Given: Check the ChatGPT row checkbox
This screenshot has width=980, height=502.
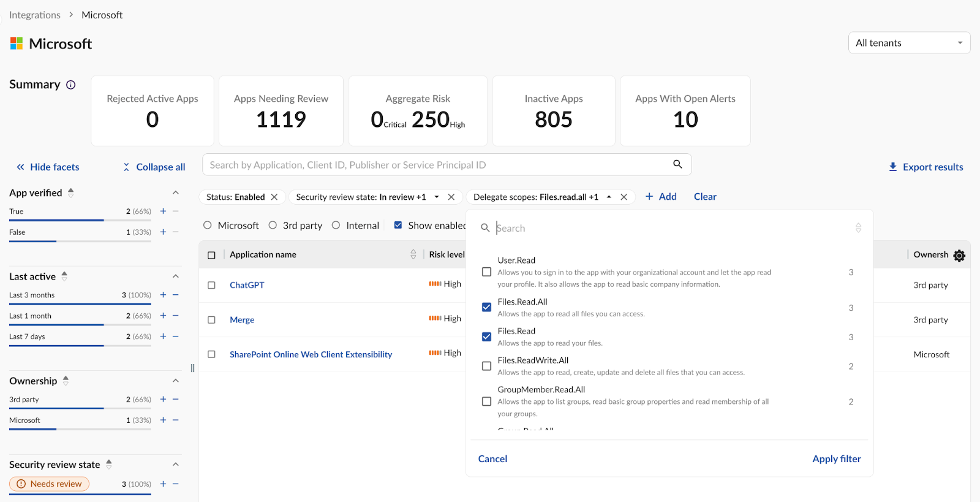Looking at the screenshot, I should click(212, 285).
